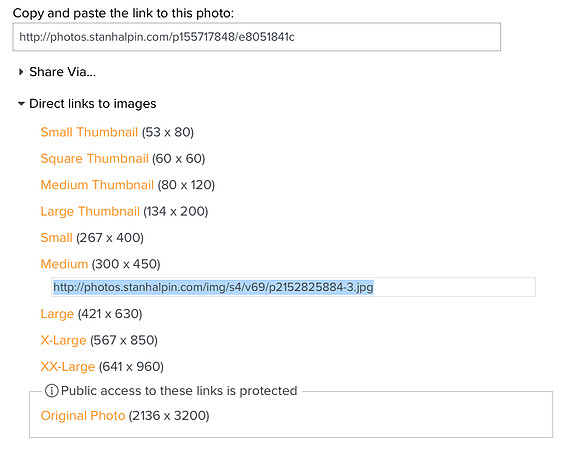The width and height of the screenshot is (568, 450).
Task: Click the Direct links to images heading
Action: (93, 104)
